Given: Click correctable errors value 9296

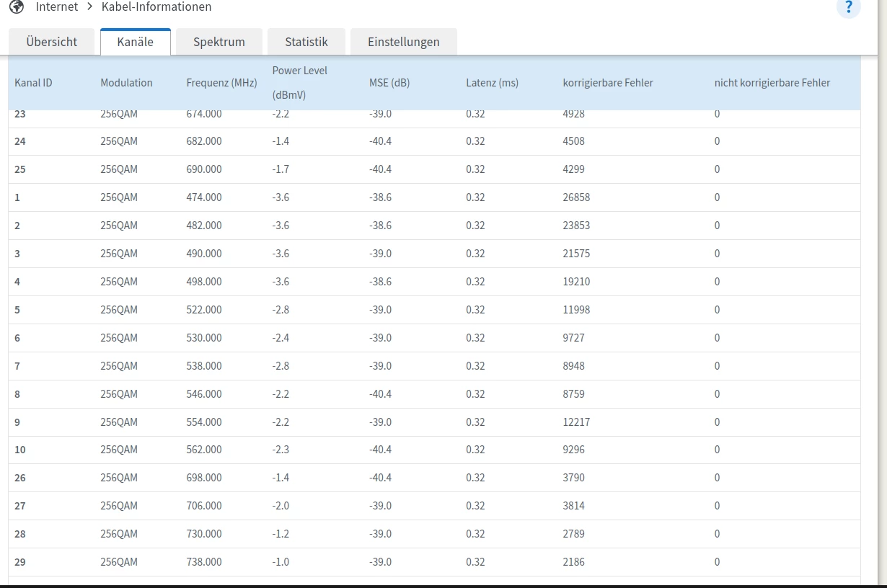Looking at the screenshot, I should point(573,450).
